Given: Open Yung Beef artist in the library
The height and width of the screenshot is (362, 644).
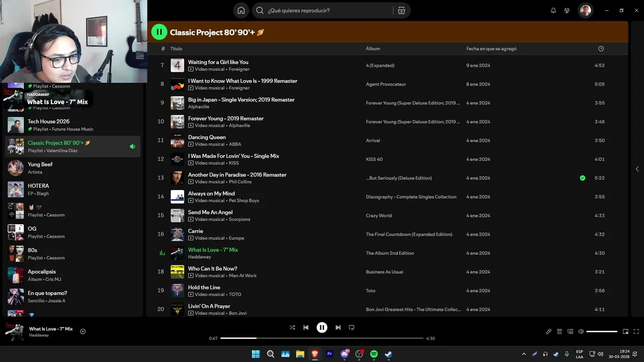Looking at the screenshot, I should [x=73, y=168].
